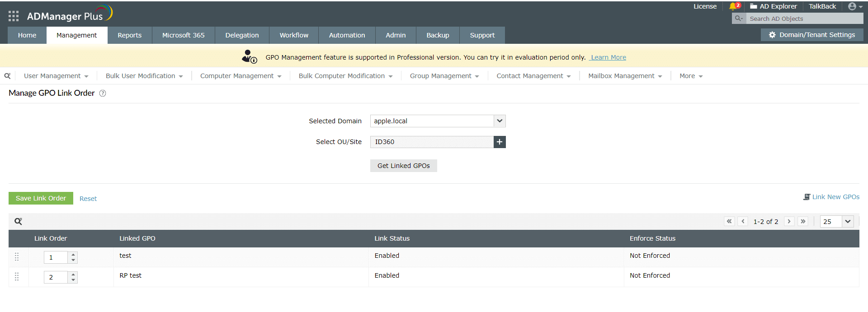Click the management search icon left of User Management
The width and height of the screenshot is (868, 312).
pos(7,76)
